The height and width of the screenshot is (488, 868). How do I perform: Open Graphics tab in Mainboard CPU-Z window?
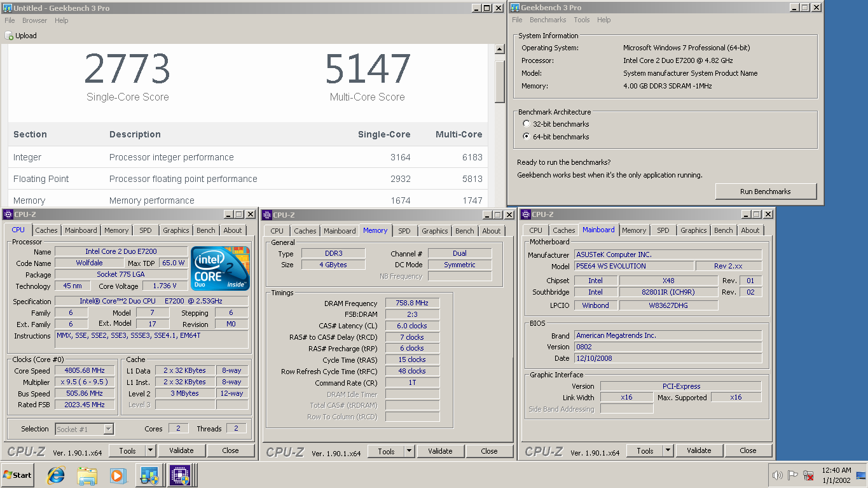(694, 230)
